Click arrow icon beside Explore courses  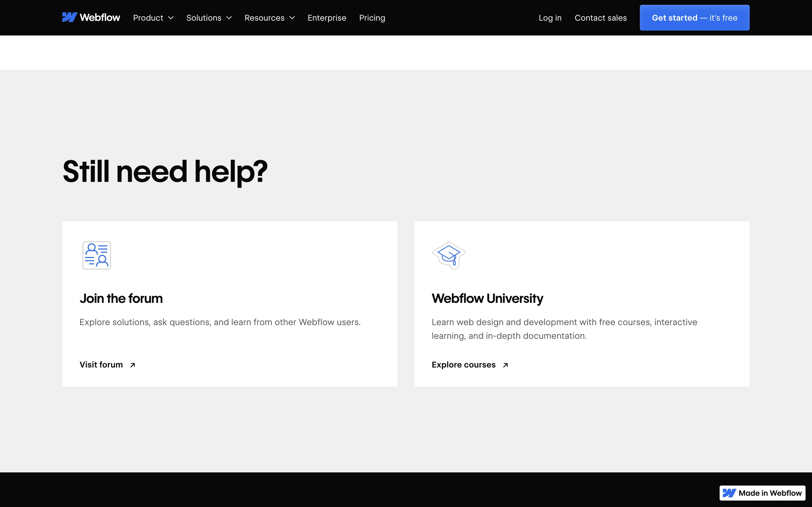coord(505,365)
